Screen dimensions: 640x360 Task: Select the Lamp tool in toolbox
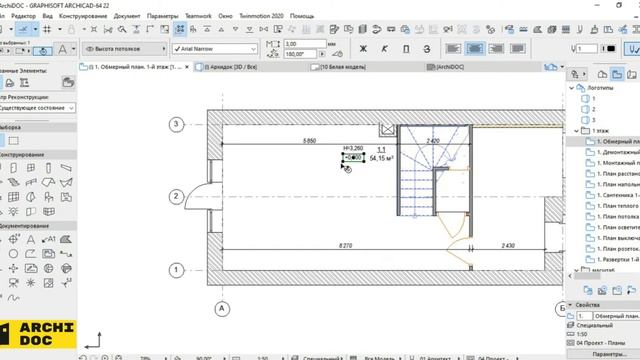click(13, 211)
